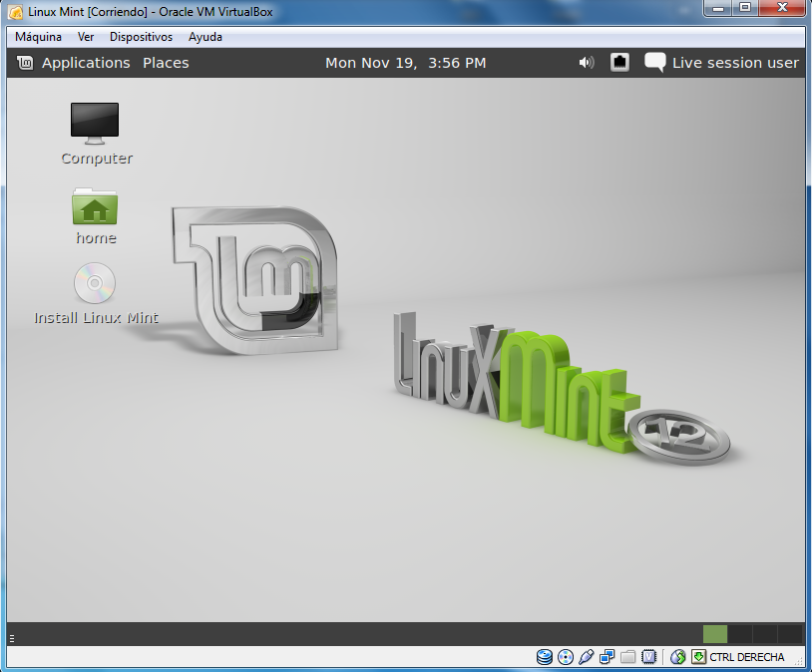Click the VirtualBox hard disk activity icon

click(544, 657)
